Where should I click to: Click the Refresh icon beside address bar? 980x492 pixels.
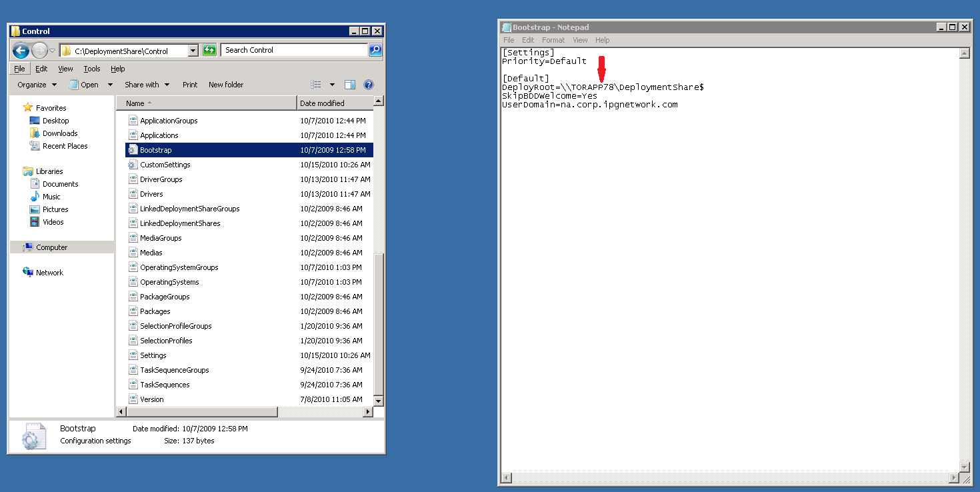[x=209, y=50]
